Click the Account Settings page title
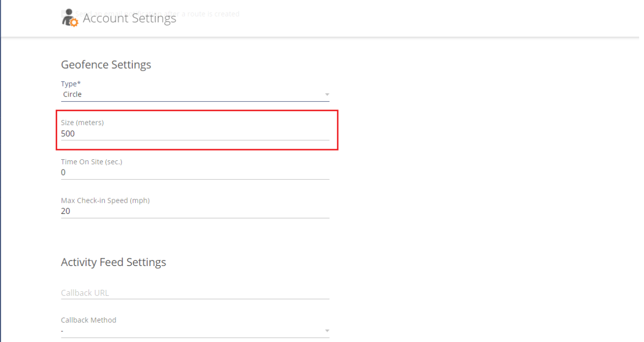 129,19
